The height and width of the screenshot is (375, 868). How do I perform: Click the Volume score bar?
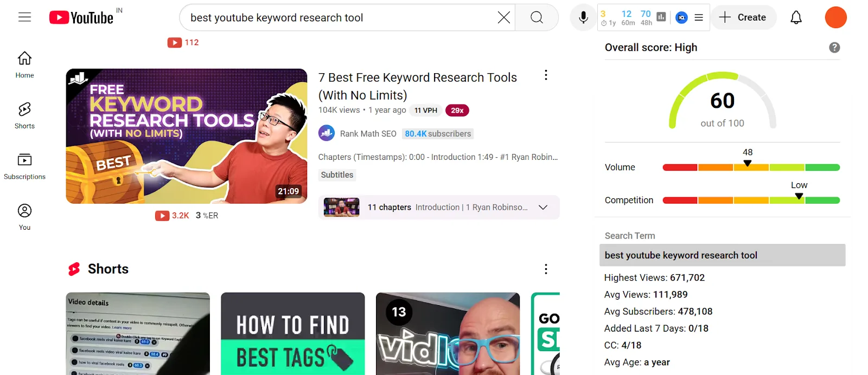(751, 167)
